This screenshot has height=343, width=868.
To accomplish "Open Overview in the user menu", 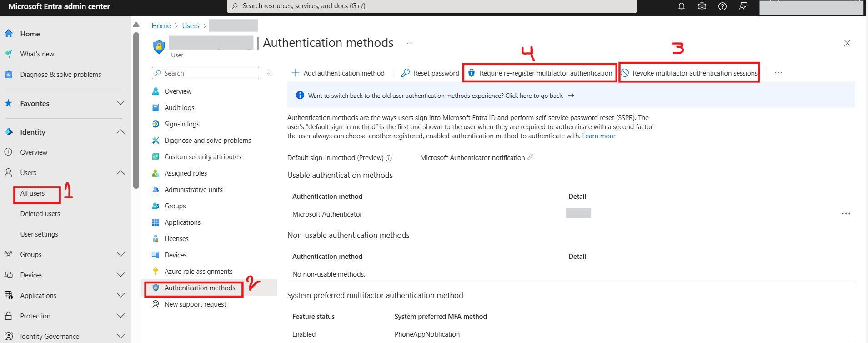I will [178, 91].
